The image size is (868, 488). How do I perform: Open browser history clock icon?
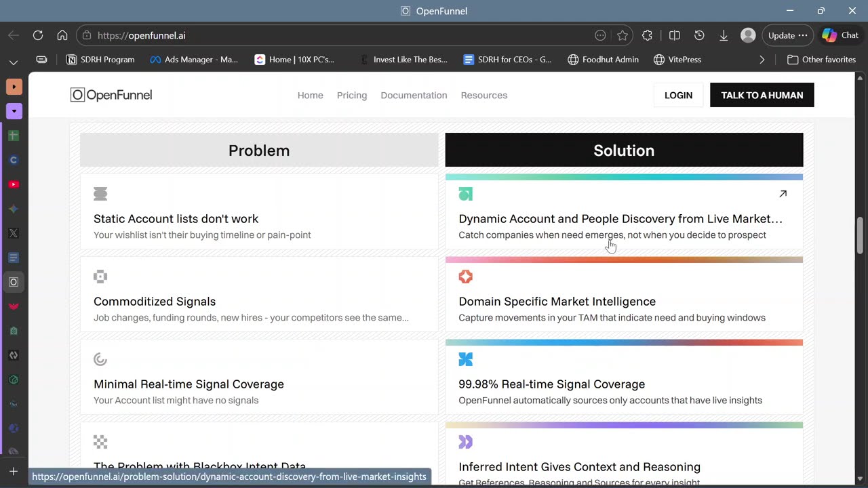click(x=699, y=35)
